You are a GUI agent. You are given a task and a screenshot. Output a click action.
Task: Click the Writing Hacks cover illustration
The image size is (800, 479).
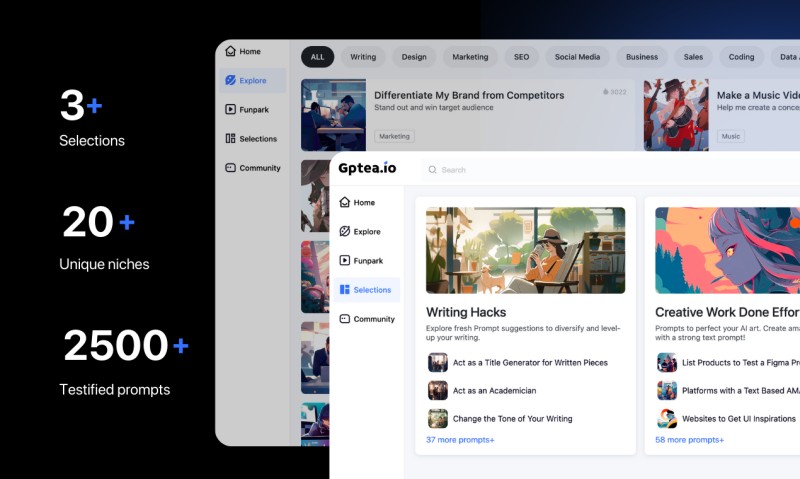pos(525,250)
